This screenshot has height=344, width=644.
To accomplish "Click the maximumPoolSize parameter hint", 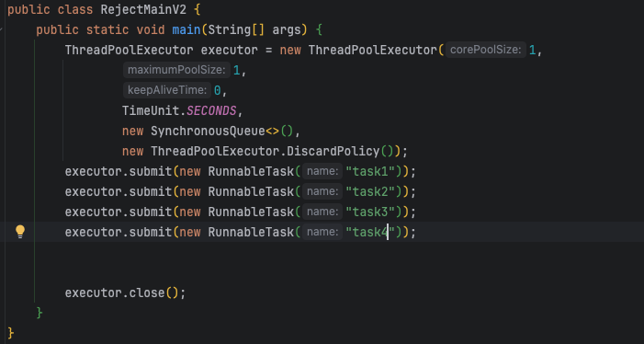I will point(176,70).
